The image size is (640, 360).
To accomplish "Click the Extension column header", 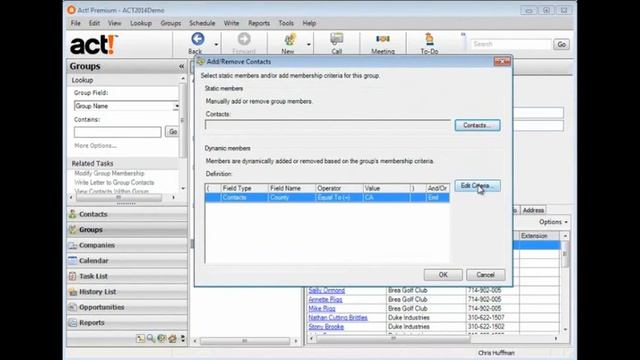I will tap(540, 236).
